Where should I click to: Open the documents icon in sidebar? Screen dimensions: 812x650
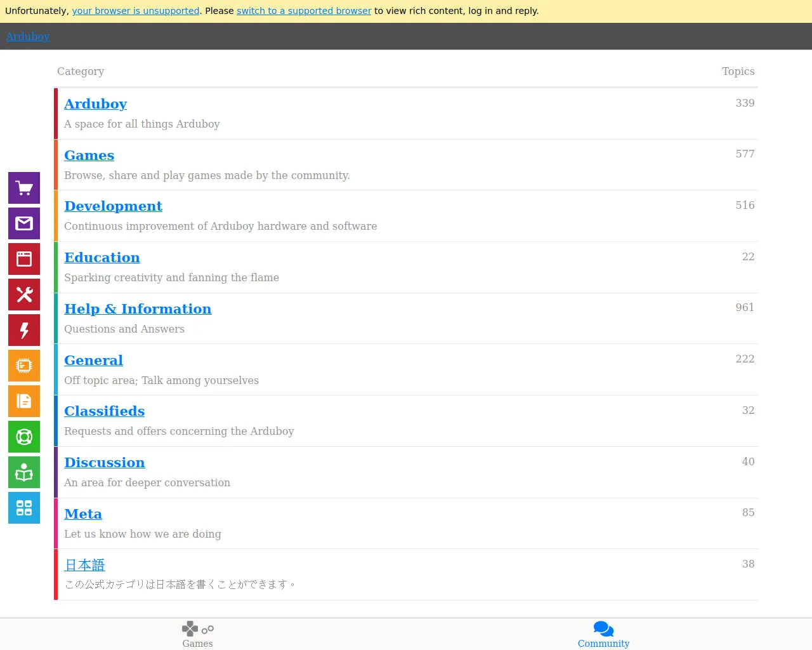[23, 401]
